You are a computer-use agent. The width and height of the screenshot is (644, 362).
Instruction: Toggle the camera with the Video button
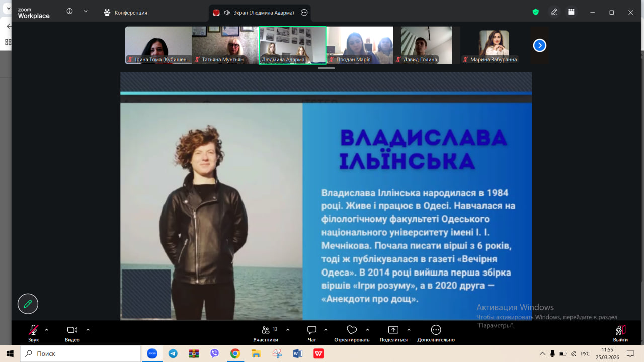(72, 333)
